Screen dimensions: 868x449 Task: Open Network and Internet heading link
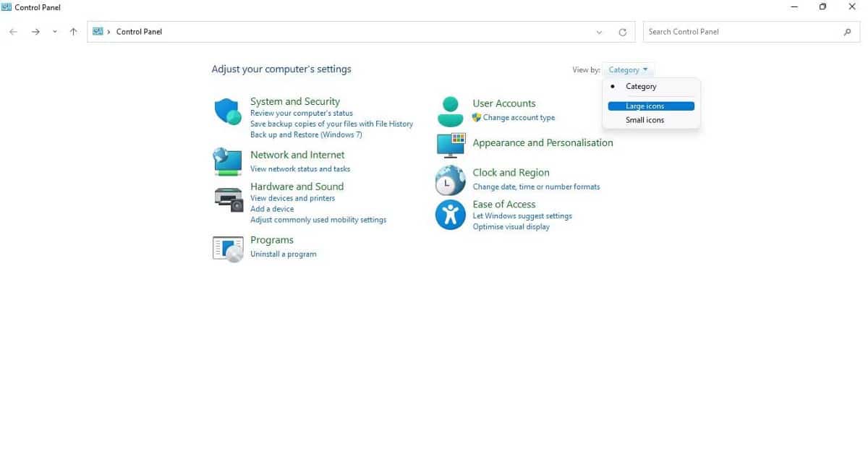(x=297, y=155)
